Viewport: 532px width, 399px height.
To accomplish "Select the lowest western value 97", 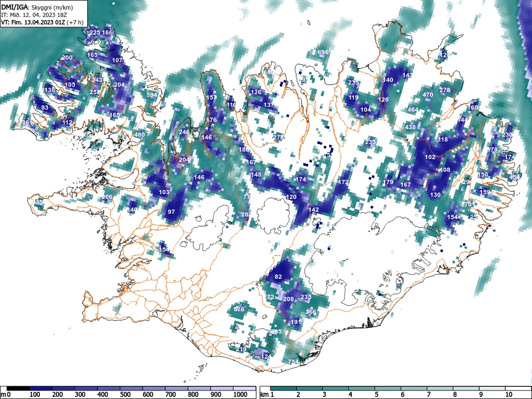I will click(x=171, y=212).
